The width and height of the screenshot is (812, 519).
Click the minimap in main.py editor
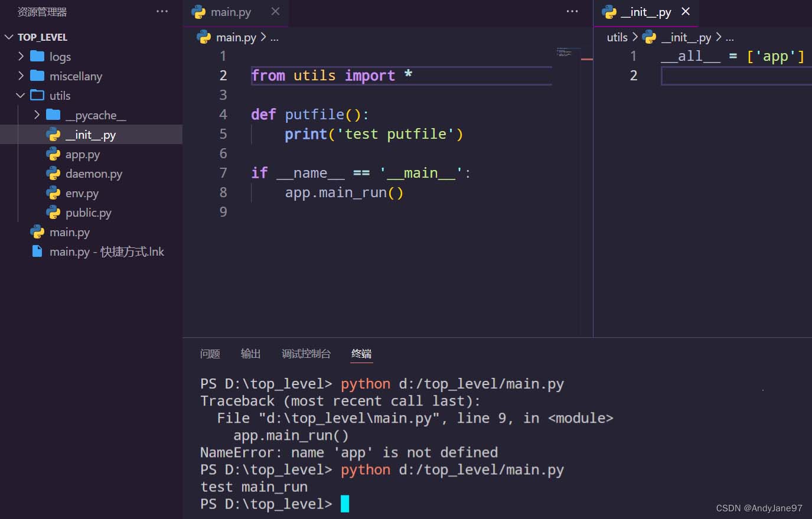pyautogui.click(x=568, y=52)
